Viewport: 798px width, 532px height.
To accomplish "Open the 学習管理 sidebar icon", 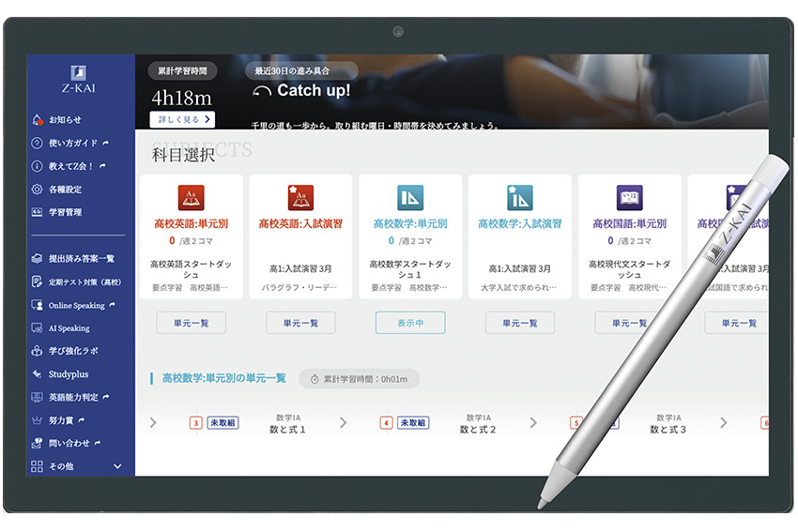I will coord(38,212).
